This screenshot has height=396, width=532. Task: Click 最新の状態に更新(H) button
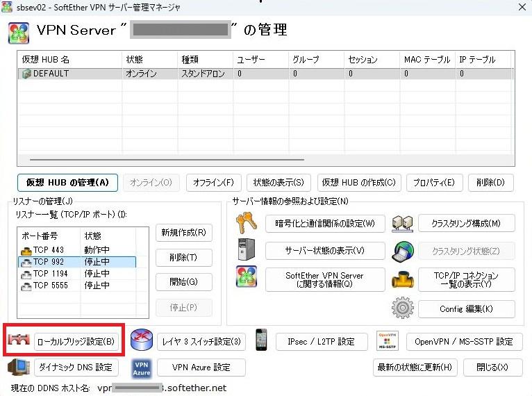point(415,367)
